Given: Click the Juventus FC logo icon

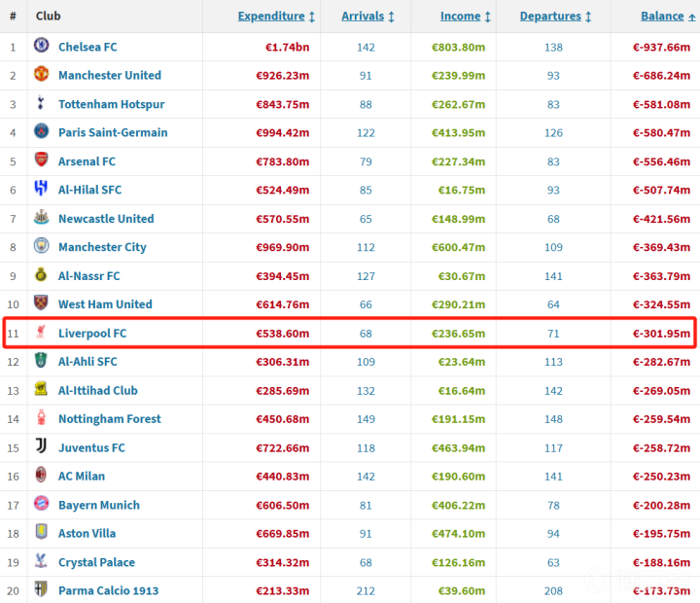Looking at the screenshot, I should 42,445.
